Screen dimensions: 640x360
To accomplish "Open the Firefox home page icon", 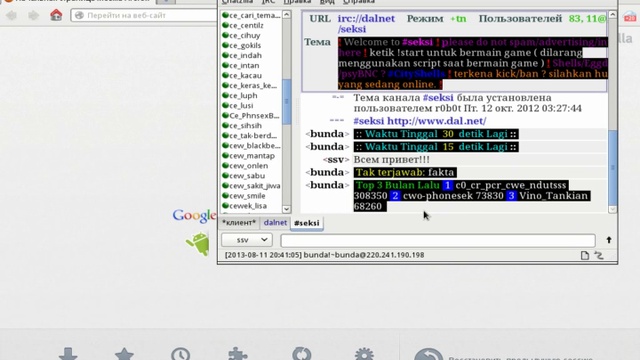I will pyautogui.click(x=56, y=15).
